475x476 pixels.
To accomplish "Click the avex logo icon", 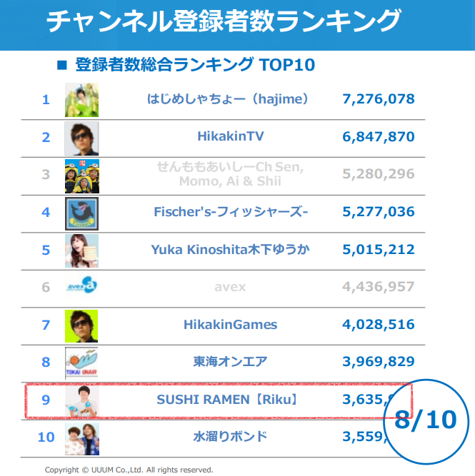I will tap(82, 288).
